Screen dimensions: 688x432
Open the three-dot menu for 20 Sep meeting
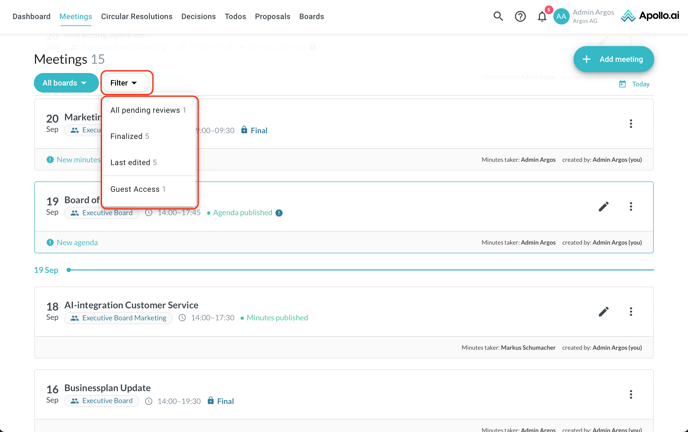pyautogui.click(x=631, y=124)
